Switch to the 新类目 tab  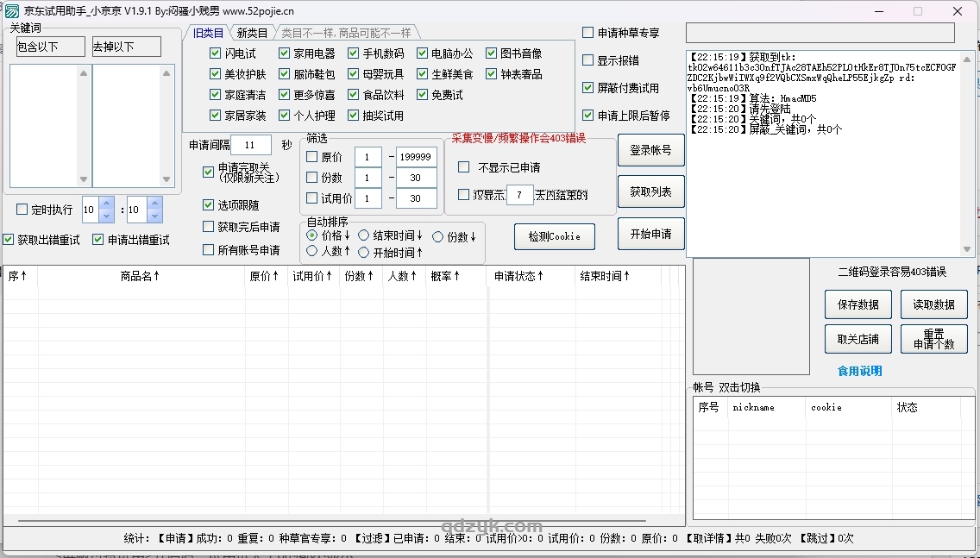(251, 32)
